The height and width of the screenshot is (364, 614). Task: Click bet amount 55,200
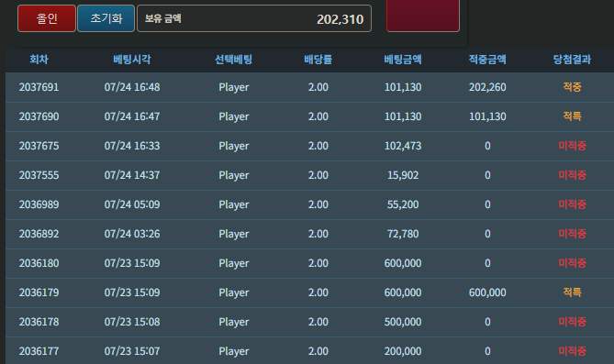coord(403,204)
